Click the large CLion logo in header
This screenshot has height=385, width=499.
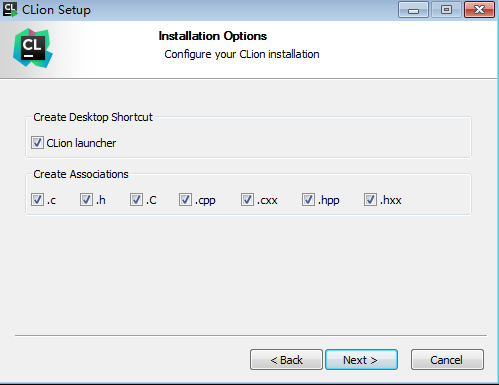33,48
